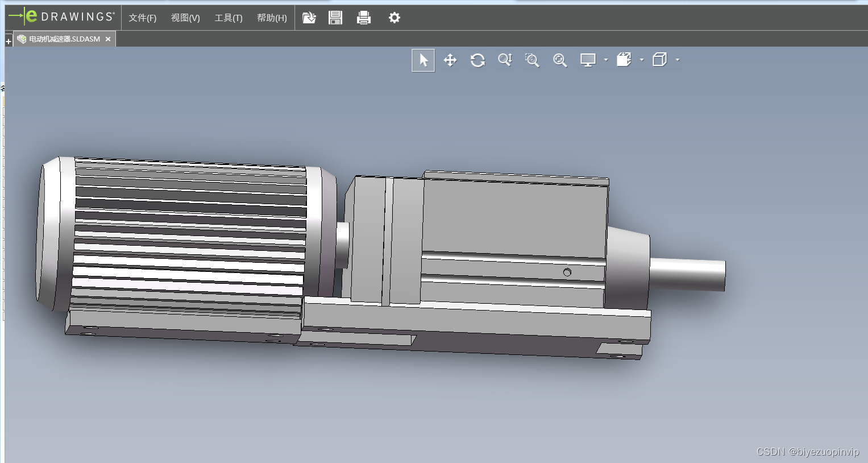The height and width of the screenshot is (463, 868).
Task: Click the save floppy disk icon
Action: click(x=335, y=18)
